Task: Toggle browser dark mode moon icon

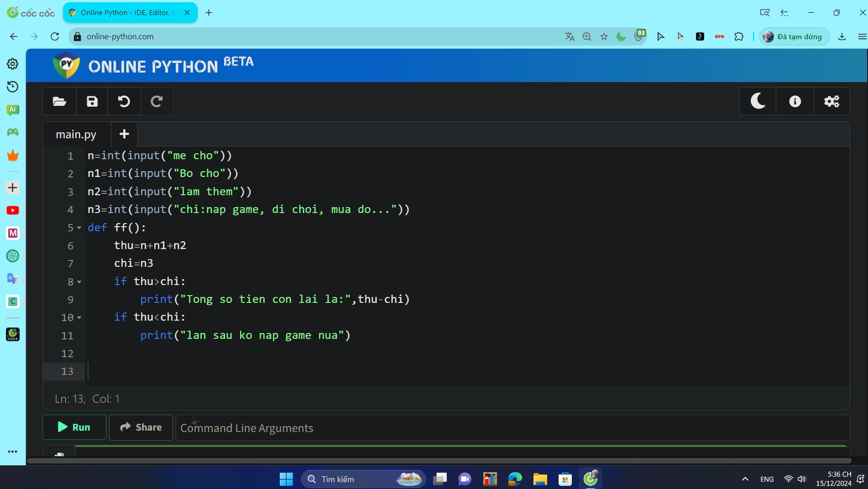Action: tap(621, 36)
